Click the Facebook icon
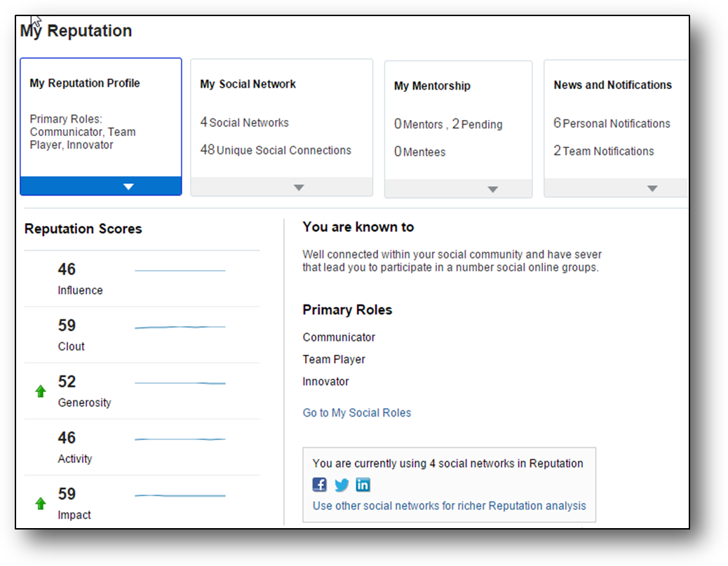The height and width of the screenshot is (566, 728). point(320,485)
